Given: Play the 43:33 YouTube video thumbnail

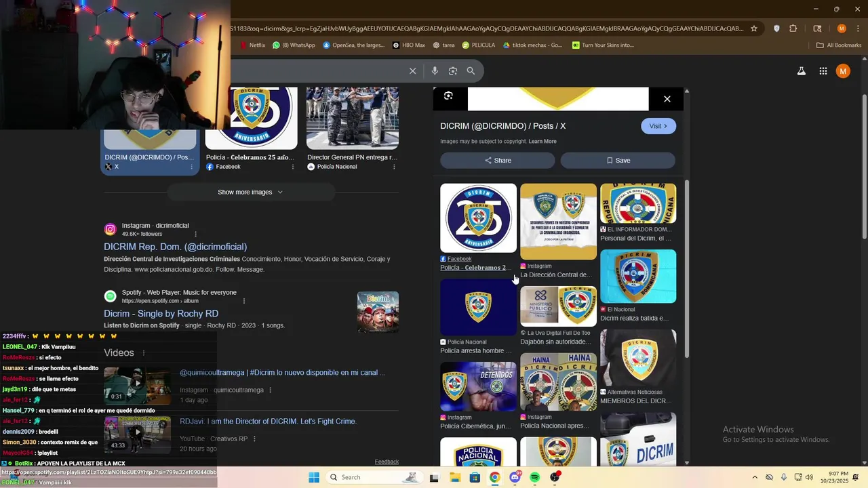Looking at the screenshot, I should [137, 434].
